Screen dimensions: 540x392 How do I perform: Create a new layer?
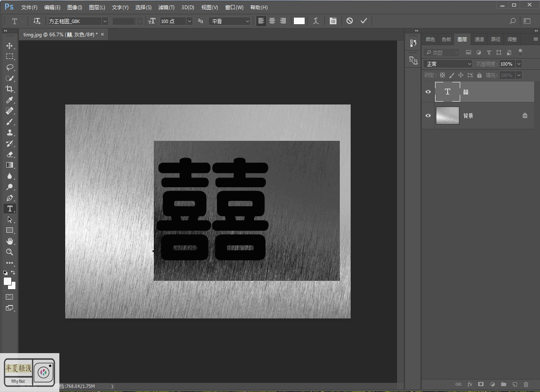(x=515, y=384)
